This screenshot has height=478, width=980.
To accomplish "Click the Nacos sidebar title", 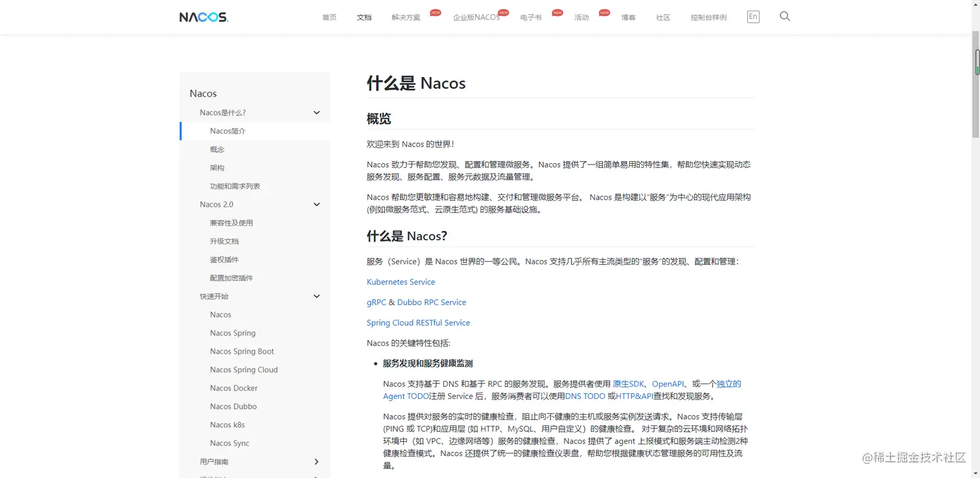I will point(203,94).
